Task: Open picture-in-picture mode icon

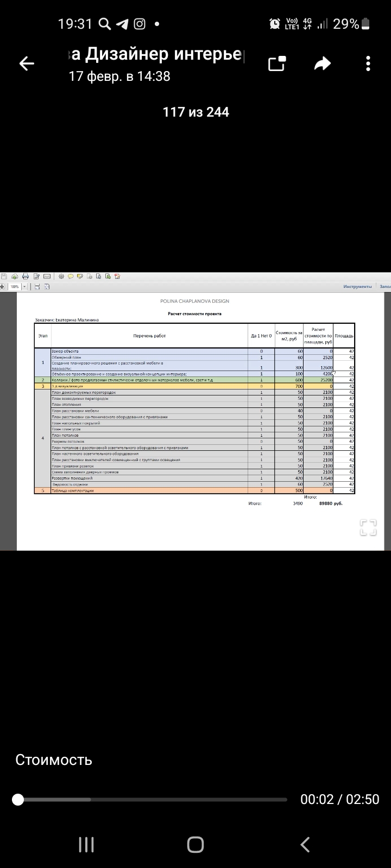Action: click(277, 64)
